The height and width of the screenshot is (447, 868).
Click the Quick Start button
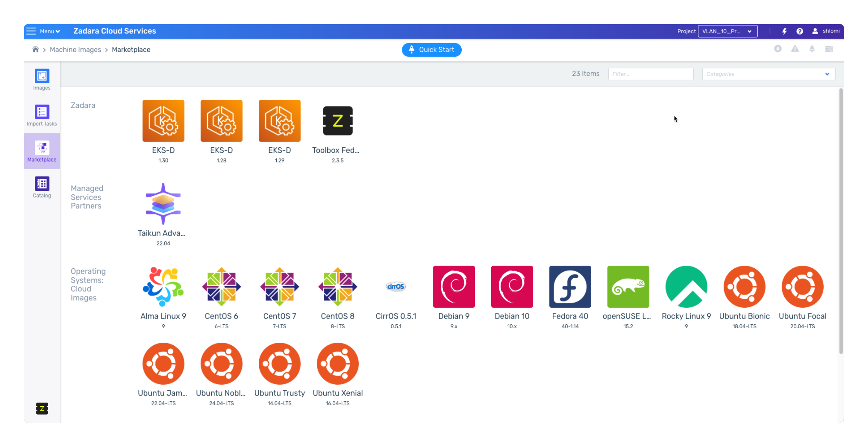pos(431,50)
